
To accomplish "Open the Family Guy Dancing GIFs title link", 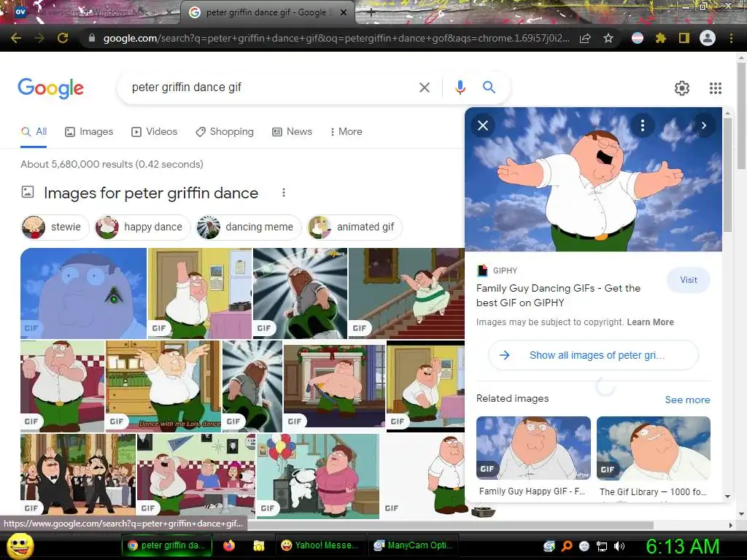I will [558, 295].
